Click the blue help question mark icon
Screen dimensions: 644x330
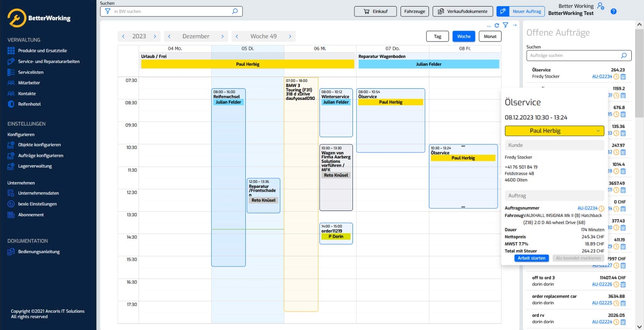point(613,11)
